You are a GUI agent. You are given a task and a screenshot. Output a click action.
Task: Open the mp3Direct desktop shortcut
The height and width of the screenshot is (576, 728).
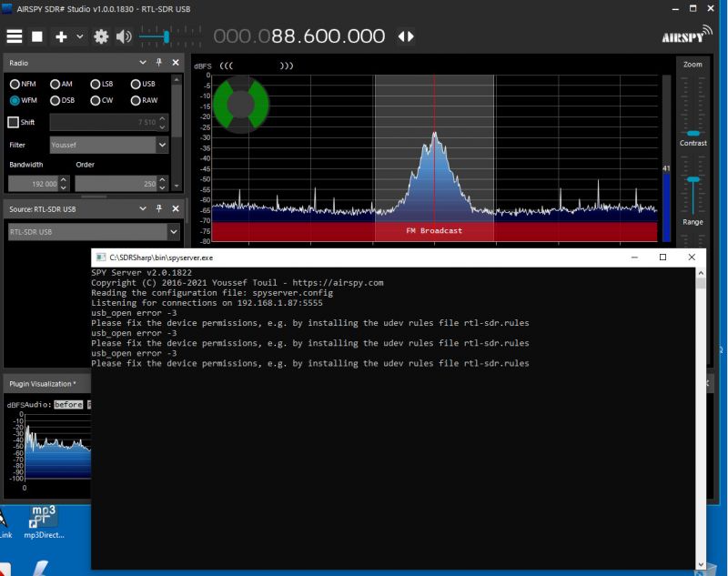point(44,521)
